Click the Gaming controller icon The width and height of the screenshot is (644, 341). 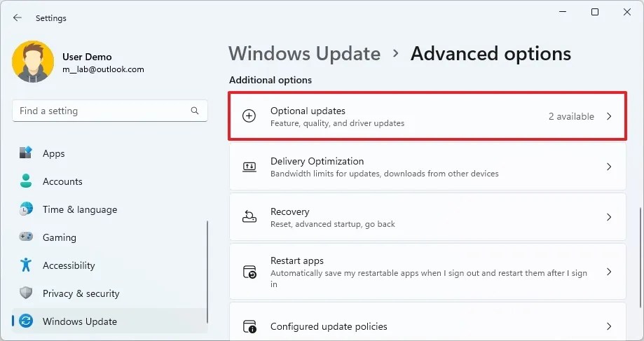pyautogui.click(x=26, y=237)
